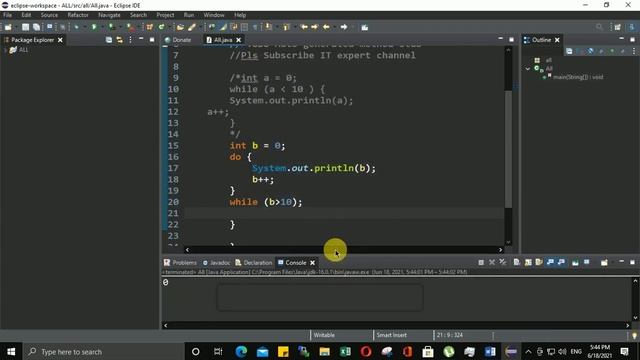
Task: Maximize the Package Explorer panel
Action: 152,40
